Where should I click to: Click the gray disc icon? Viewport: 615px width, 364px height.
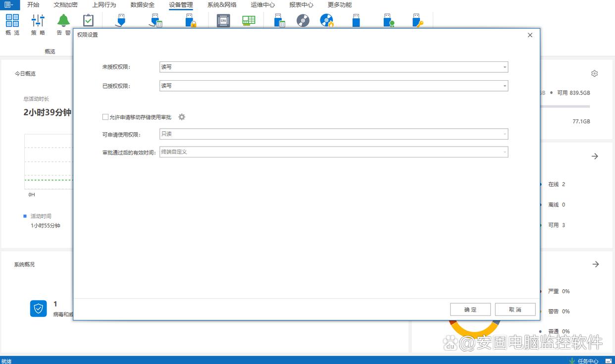pyautogui.click(x=303, y=20)
